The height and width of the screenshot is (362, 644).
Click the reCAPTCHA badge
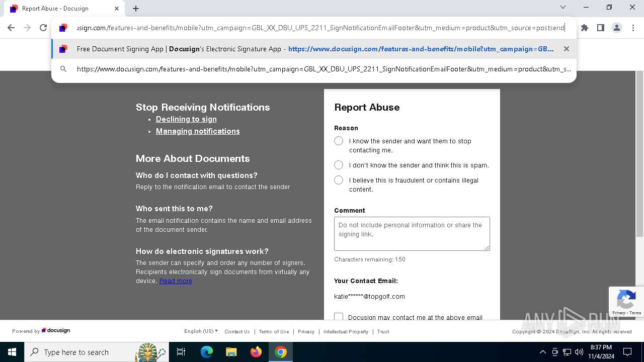626,302
